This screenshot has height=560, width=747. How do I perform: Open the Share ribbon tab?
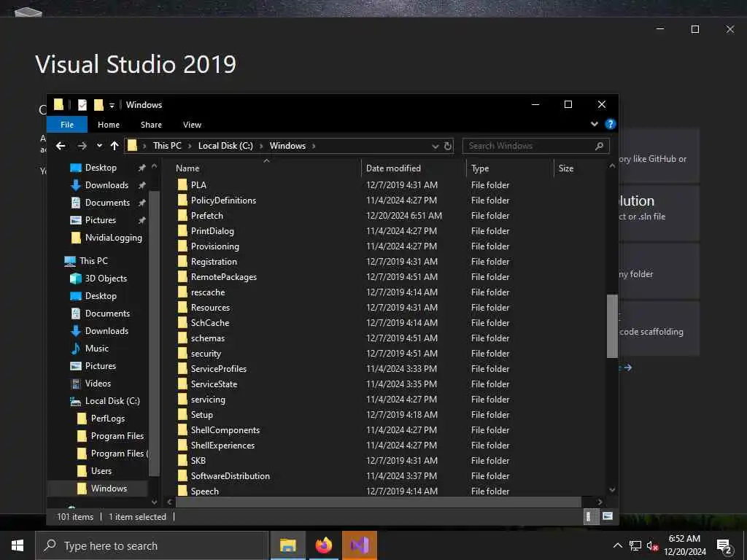click(151, 125)
